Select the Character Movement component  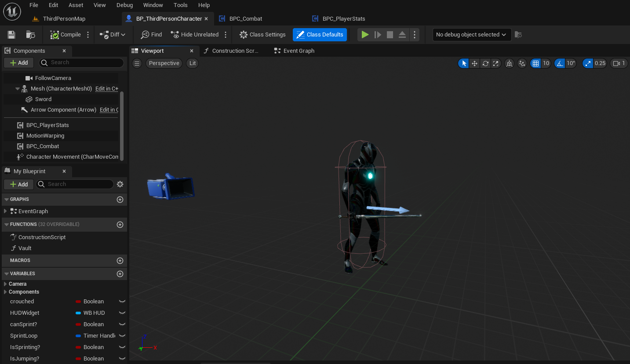[73, 157]
